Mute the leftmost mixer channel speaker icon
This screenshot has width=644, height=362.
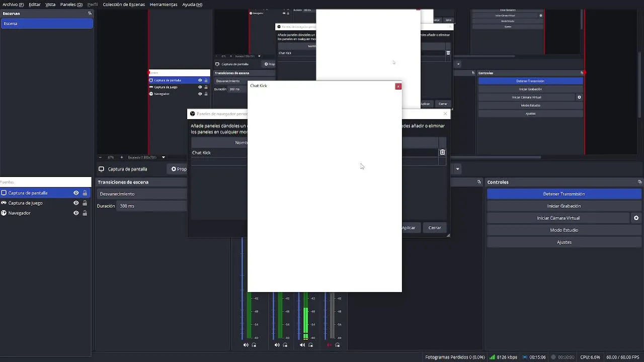point(246,345)
